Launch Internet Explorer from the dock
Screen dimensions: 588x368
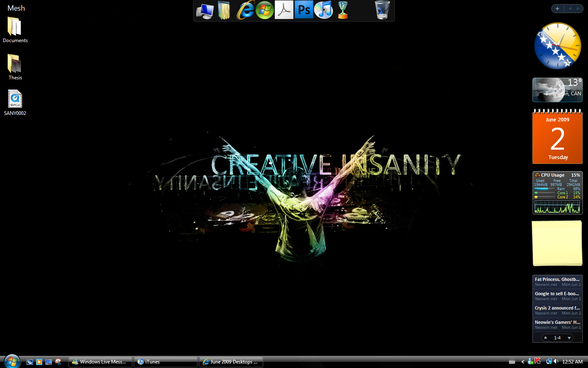point(245,10)
